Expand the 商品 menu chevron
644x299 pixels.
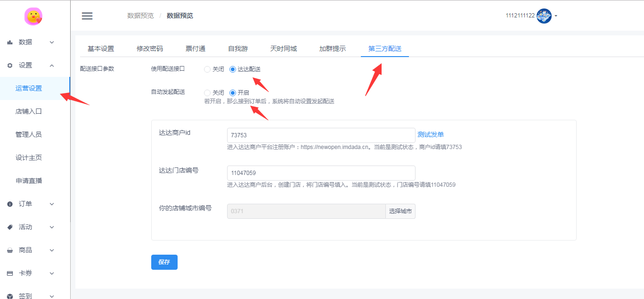(52, 250)
